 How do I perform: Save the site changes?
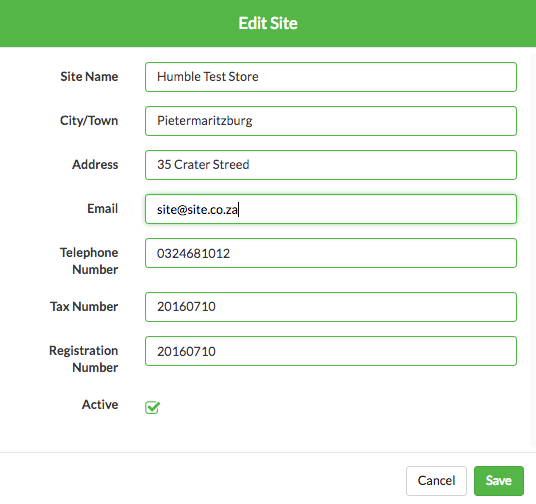(x=498, y=480)
